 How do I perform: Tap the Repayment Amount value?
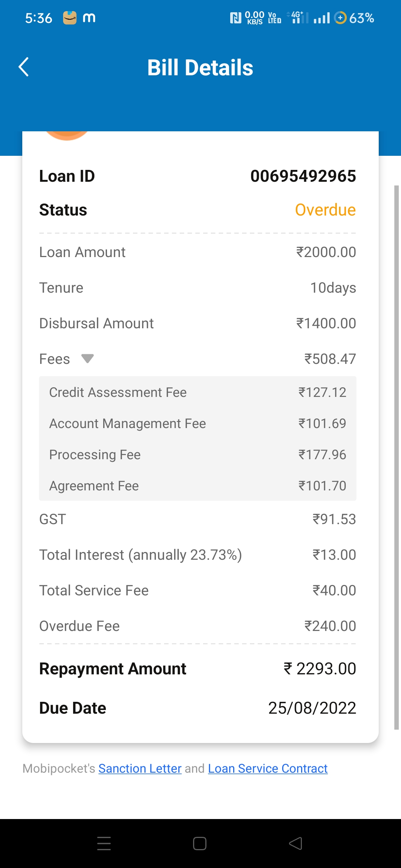(320, 669)
